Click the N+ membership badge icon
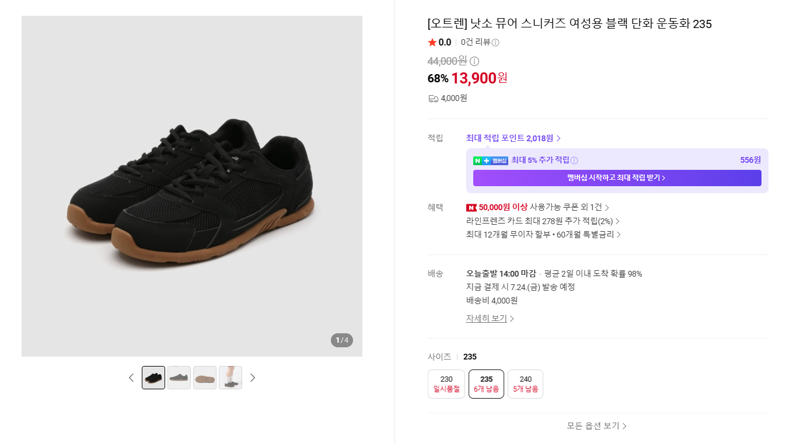This screenshot has width=800, height=443. pyautogui.click(x=490, y=160)
